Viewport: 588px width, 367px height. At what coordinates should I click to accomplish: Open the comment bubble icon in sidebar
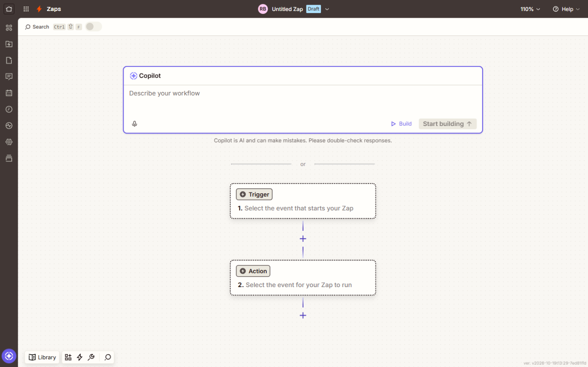coord(9,77)
